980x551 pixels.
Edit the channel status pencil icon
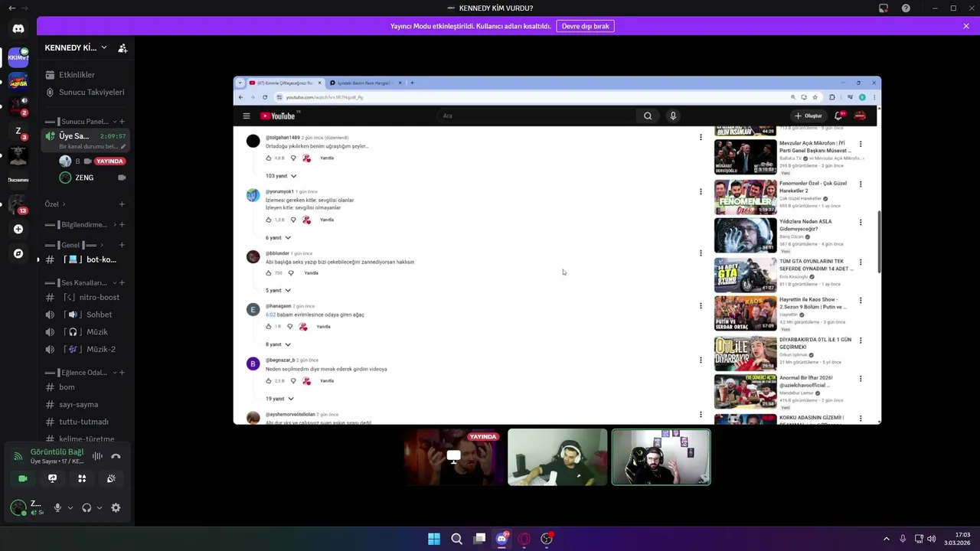tap(123, 146)
